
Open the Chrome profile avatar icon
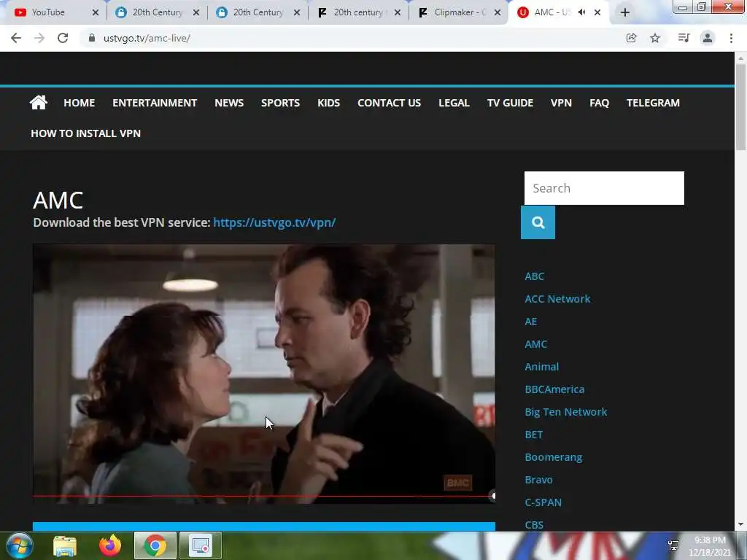pyautogui.click(x=708, y=38)
